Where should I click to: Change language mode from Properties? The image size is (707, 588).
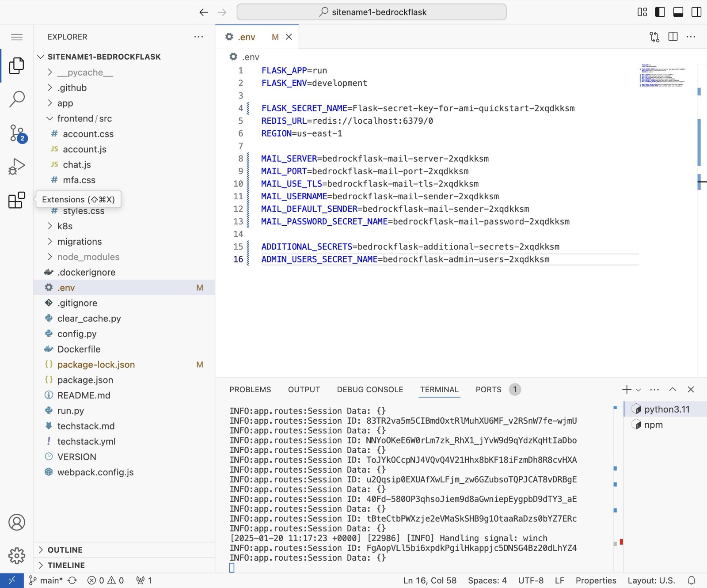coord(596,580)
